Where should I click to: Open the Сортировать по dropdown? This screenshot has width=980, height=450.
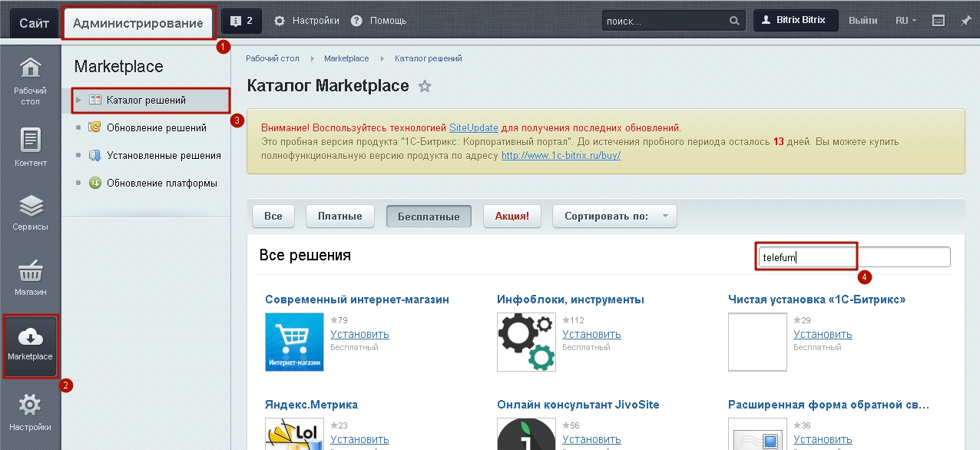click(x=614, y=217)
